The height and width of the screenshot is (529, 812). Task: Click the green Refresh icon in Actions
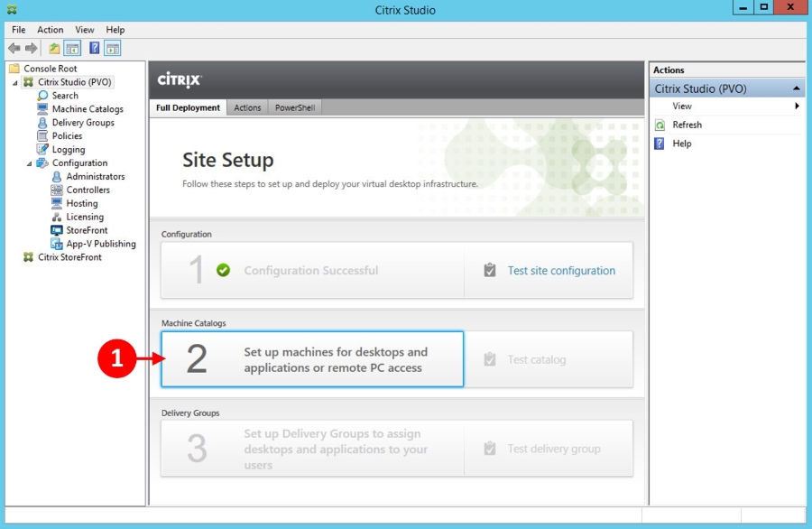[660, 125]
